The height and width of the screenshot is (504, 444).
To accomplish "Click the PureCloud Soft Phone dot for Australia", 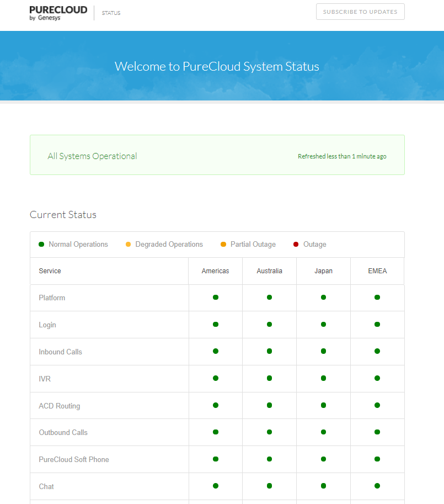I will click(269, 459).
